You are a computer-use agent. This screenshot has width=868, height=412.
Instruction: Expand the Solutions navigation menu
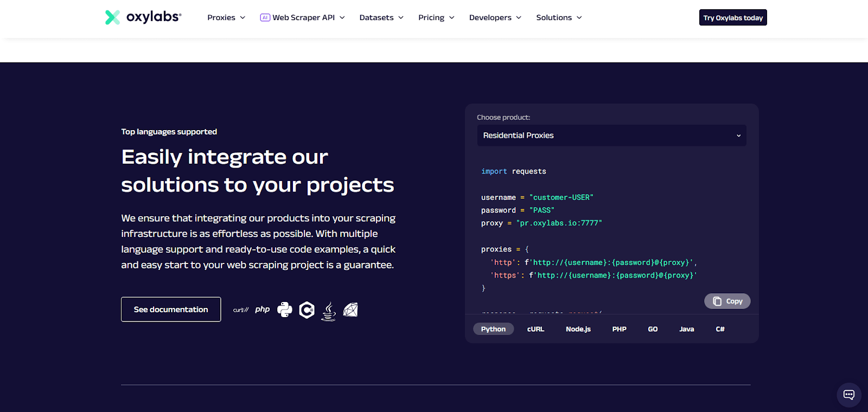[559, 17]
